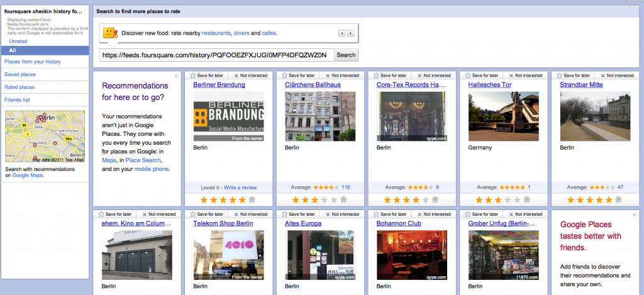
Task: Open the mobile phone link
Action: (152, 169)
